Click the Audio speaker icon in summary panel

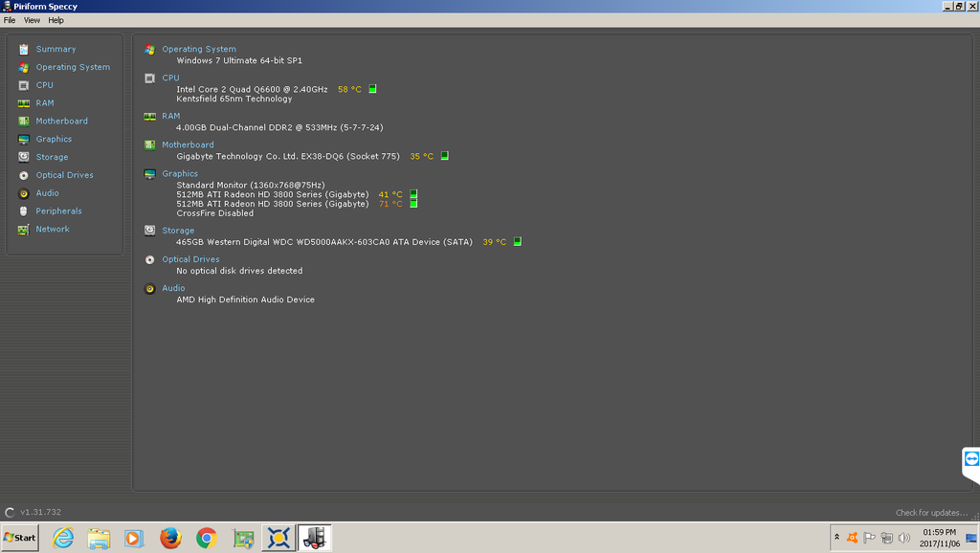click(149, 289)
